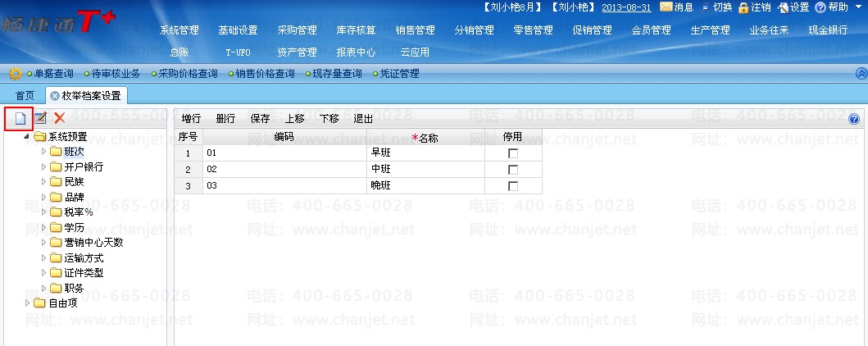Open the 现存量查询 shortcut link

click(337, 74)
